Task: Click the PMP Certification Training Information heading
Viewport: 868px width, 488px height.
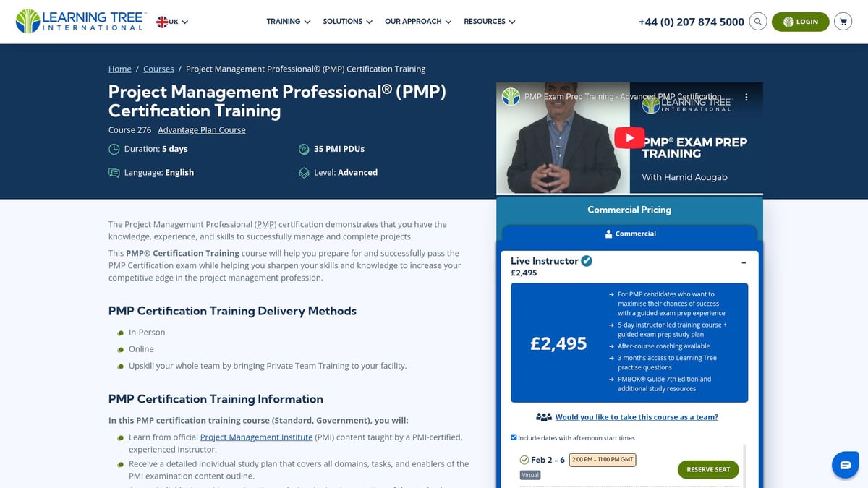Action: (216, 399)
